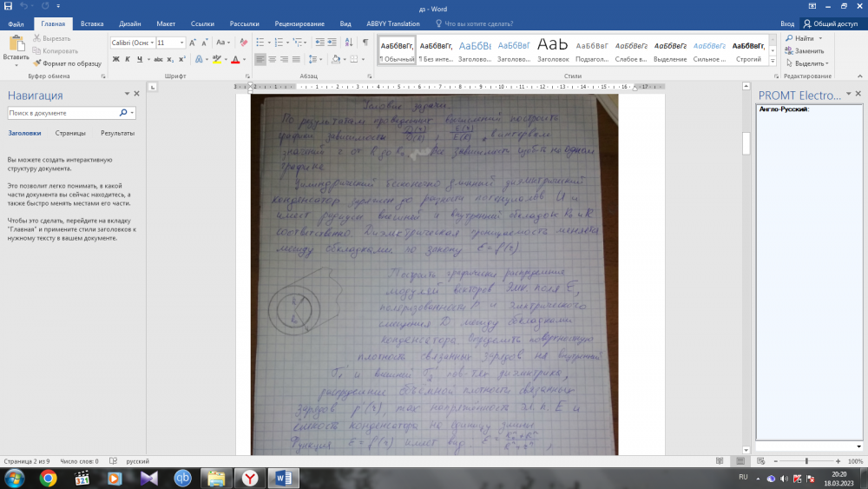Toggle subscript x₂ formatting

click(x=170, y=59)
